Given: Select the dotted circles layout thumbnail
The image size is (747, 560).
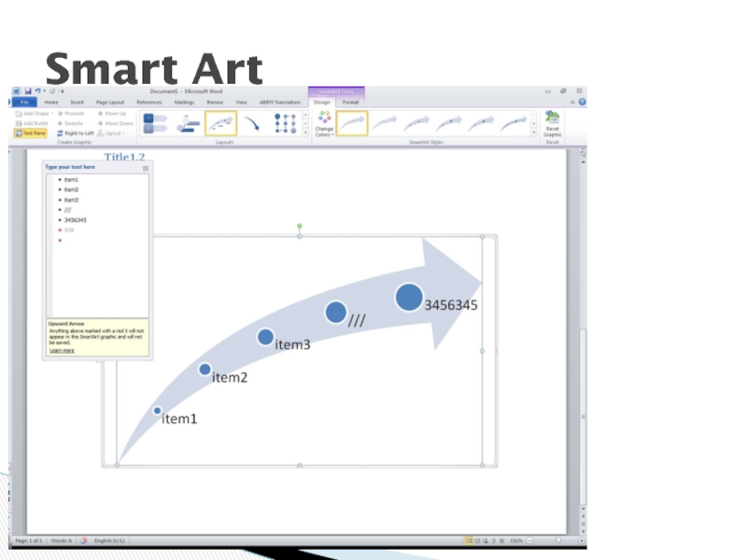Looking at the screenshot, I should 285,123.
